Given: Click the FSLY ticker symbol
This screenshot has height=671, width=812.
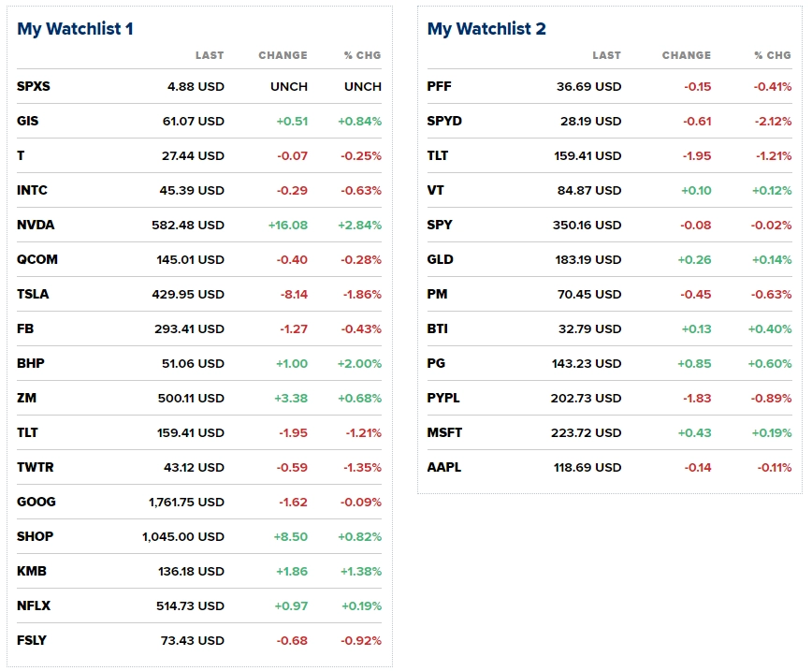Looking at the screenshot, I should tap(32, 640).
